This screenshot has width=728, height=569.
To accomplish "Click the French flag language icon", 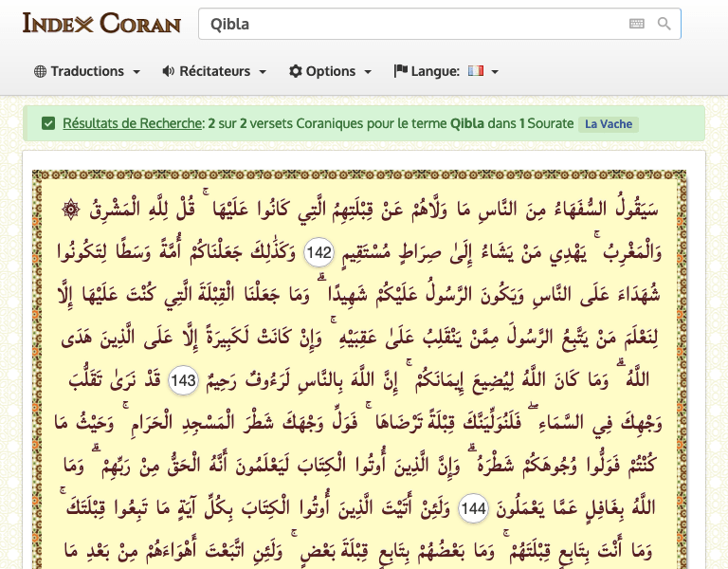I will (x=475, y=71).
